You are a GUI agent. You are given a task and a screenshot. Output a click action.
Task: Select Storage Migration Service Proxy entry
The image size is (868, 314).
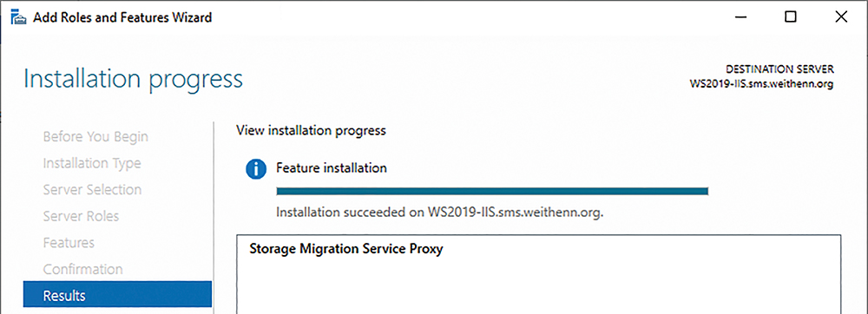click(x=346, y=249)
